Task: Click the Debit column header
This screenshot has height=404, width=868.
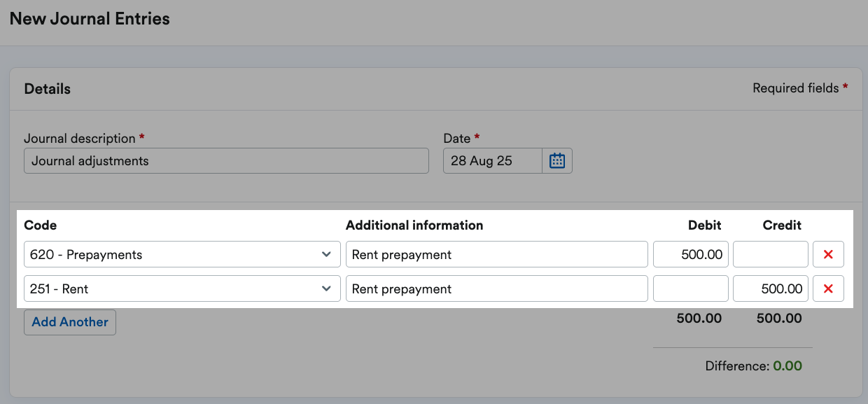Action: [705, 225]
